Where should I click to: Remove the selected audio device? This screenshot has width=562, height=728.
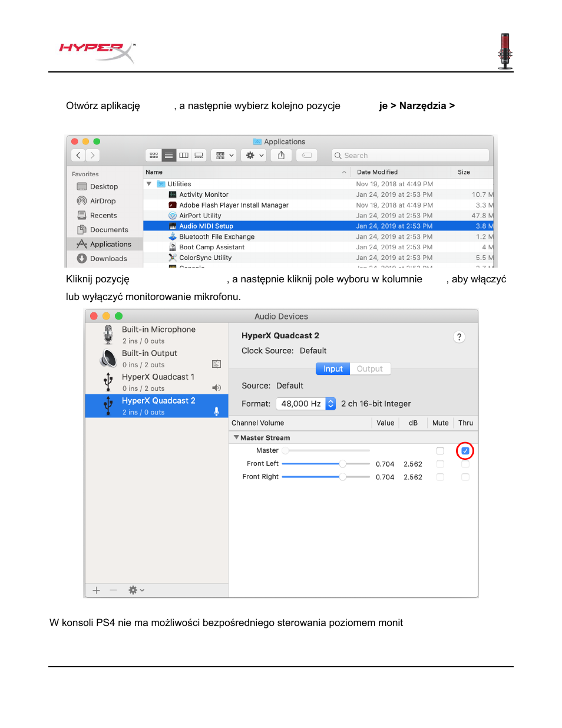pos(113,590)
